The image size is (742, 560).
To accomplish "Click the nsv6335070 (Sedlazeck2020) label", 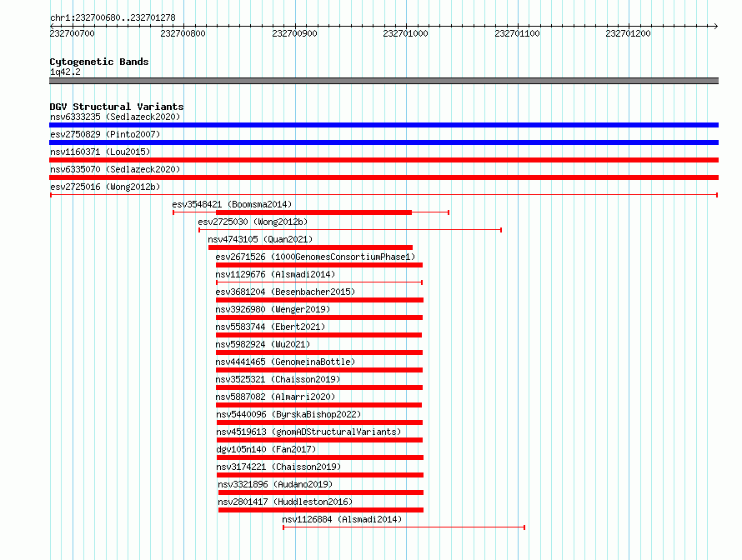I will 115,169.
